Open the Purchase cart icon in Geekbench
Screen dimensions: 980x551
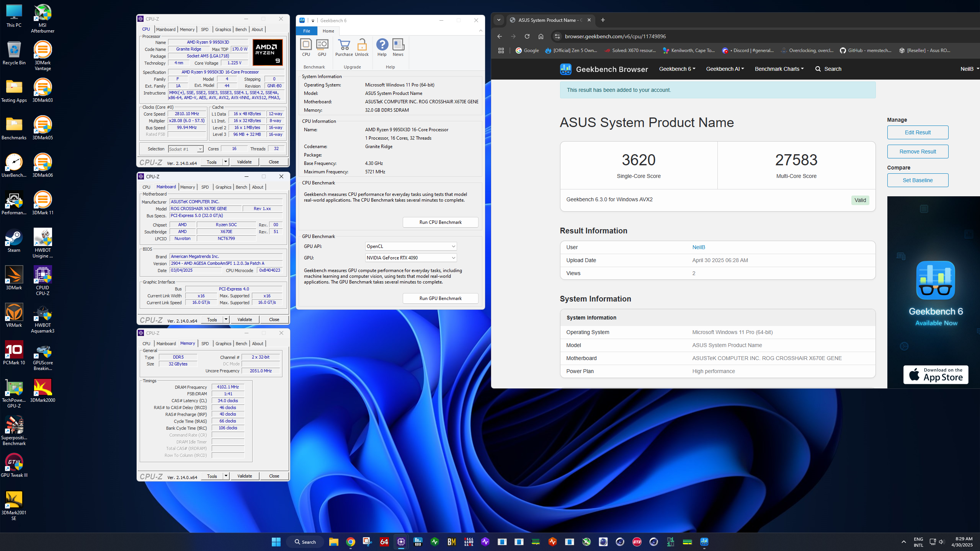coord(344,47)
